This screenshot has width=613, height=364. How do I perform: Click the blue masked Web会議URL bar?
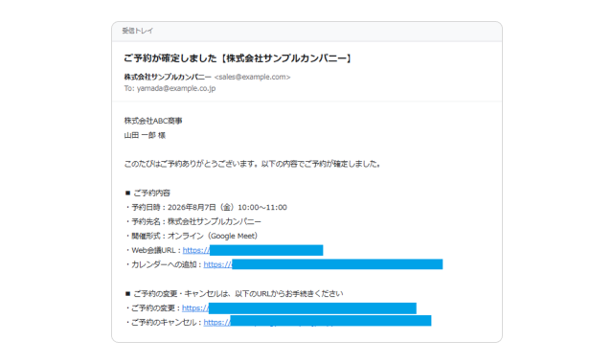266,250
